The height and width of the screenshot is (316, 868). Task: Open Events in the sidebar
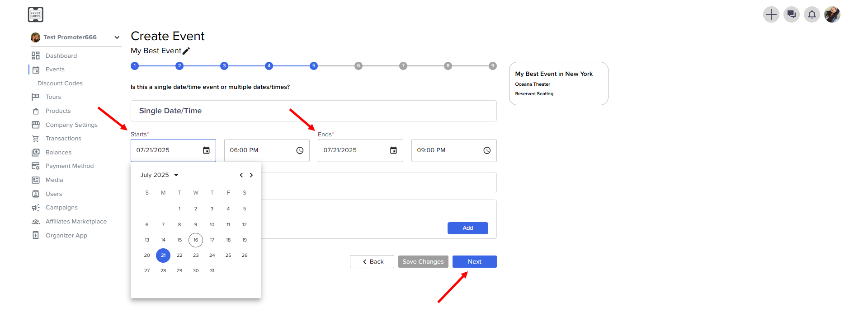pyautogui.click(x=55, y=70)
